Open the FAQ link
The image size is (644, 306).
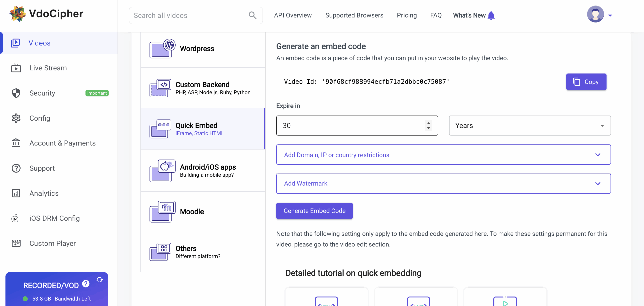436,15
